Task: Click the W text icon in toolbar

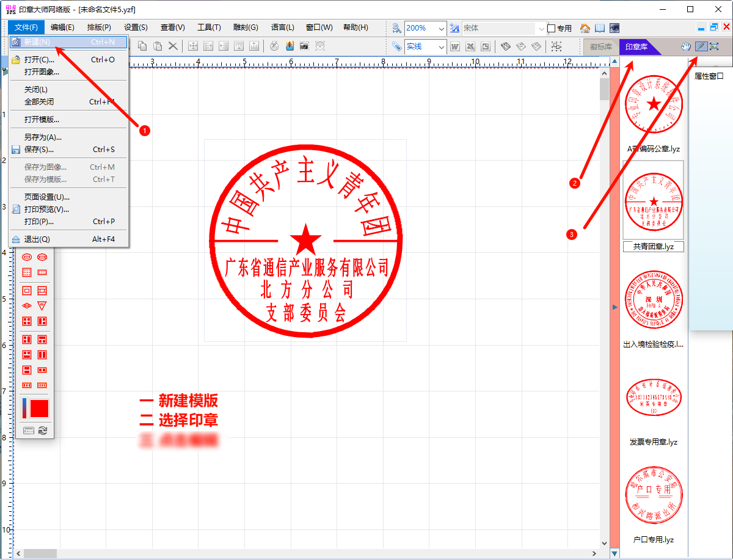Action: pyautogui.click(x=455, y=46)
